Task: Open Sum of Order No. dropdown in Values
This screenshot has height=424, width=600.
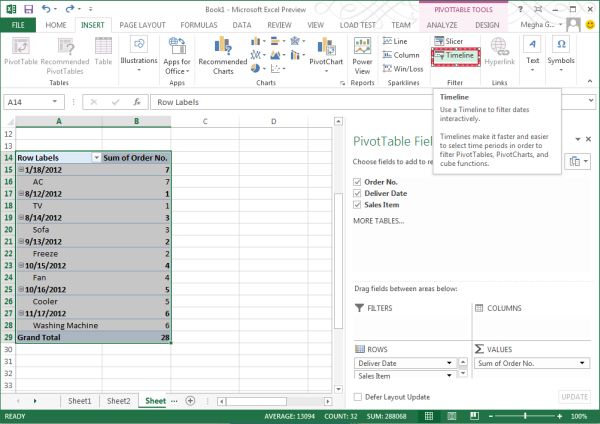Action: pos(582,363)
